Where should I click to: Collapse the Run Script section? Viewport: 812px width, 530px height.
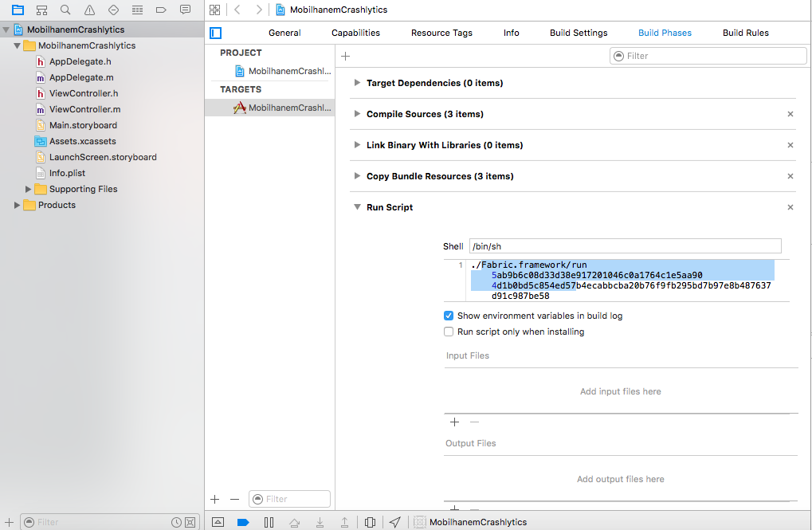357,207
